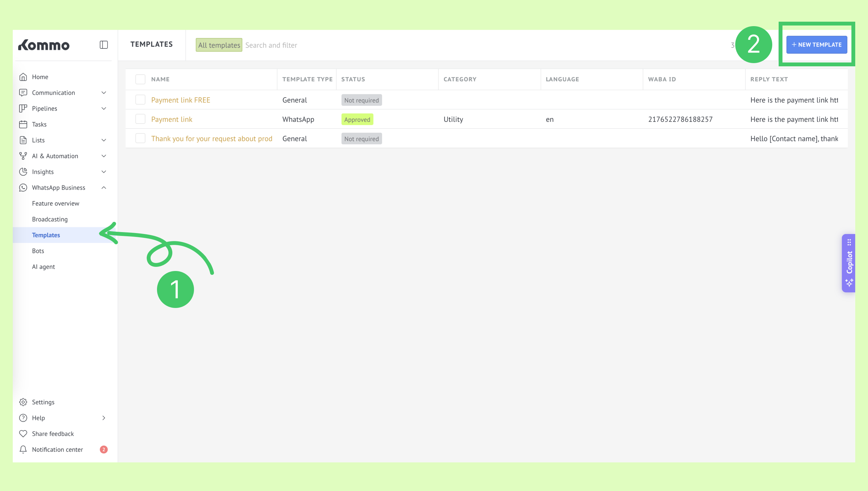Check the Payment link FREE row checkbox
This screenshot has width=868, height=491.
140,100
